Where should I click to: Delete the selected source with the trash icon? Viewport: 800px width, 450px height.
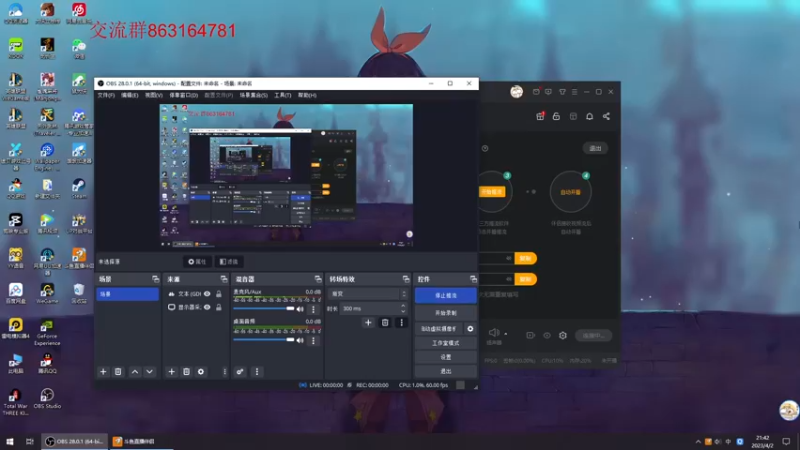tap(186, 372)
